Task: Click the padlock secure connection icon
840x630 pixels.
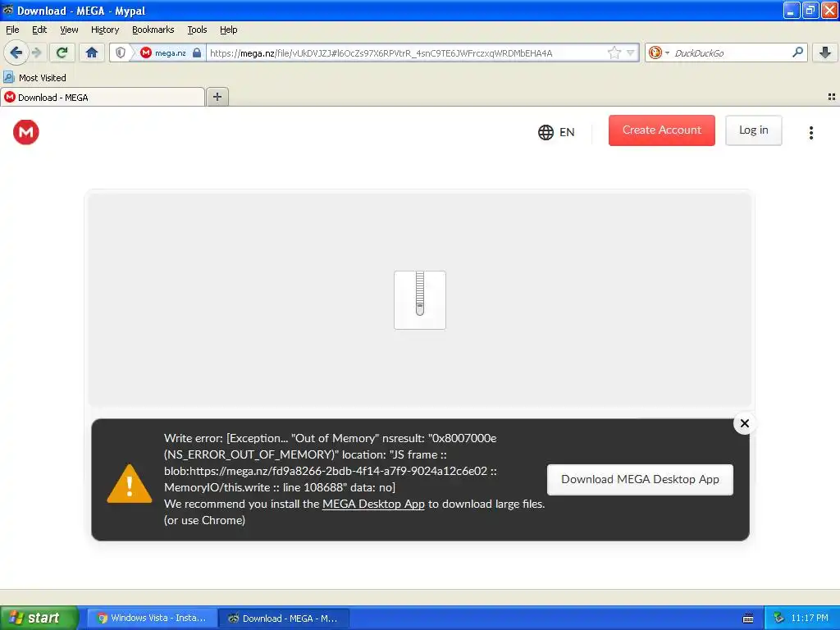Action: [197, 52]
